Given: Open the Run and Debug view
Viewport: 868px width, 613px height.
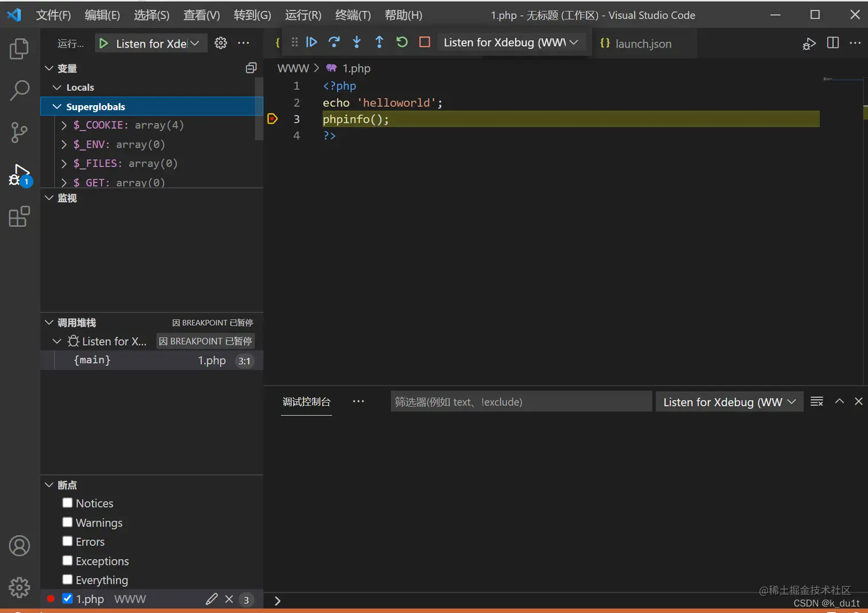Looking at the screenshot, I should (20, 175).
